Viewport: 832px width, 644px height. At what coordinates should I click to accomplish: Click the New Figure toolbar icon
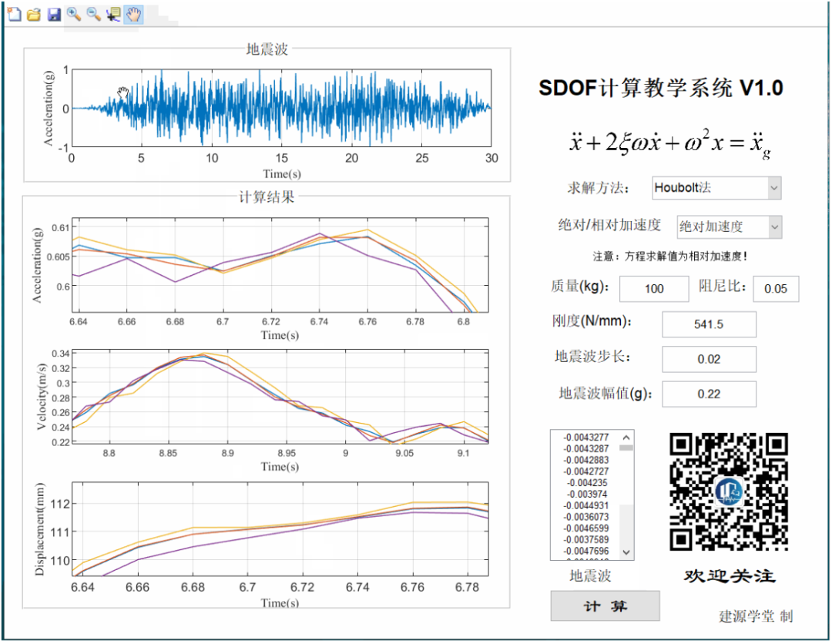[x=15, y=15]
